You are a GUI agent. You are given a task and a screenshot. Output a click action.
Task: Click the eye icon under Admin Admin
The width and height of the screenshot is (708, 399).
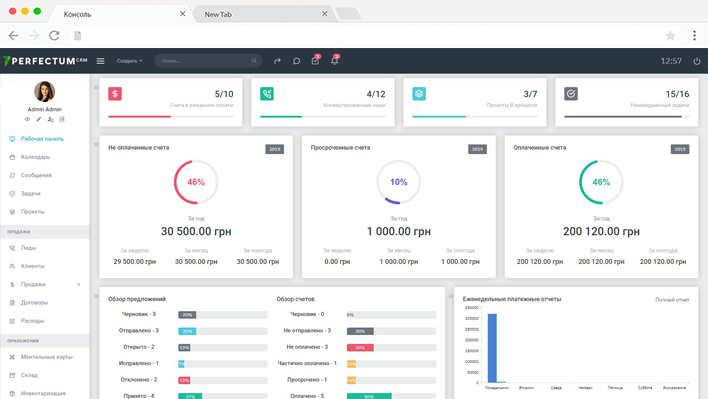(x=27, y=120)
